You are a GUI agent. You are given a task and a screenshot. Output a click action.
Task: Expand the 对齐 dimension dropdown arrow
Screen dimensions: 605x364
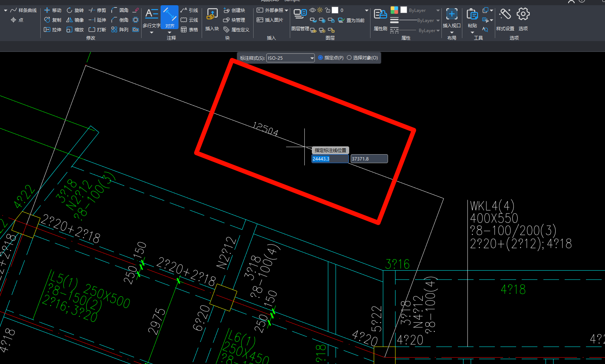click(170, 33)
